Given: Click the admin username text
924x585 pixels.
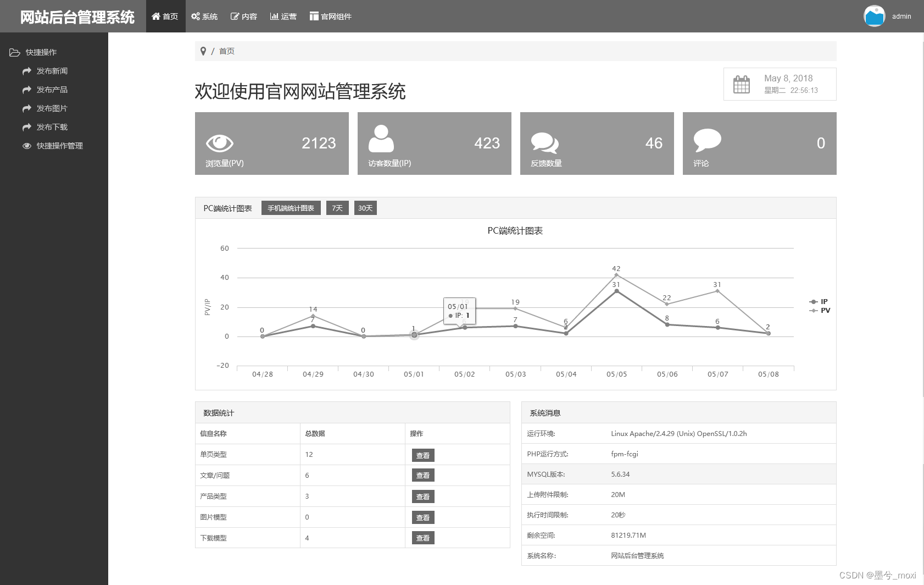Looking at the screenshot, I should [901, 16].
